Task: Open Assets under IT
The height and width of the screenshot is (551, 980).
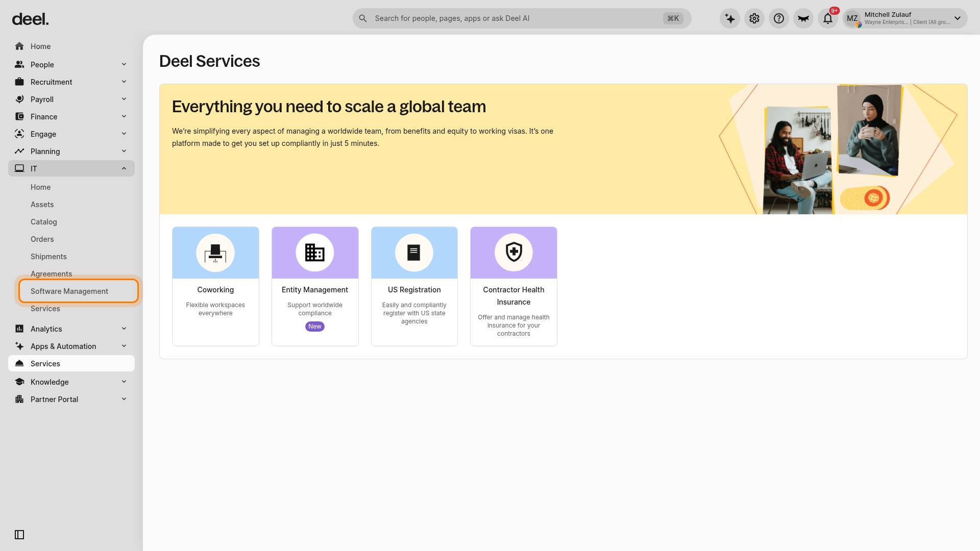Action: pyautogui.click(x=42, y=205)
